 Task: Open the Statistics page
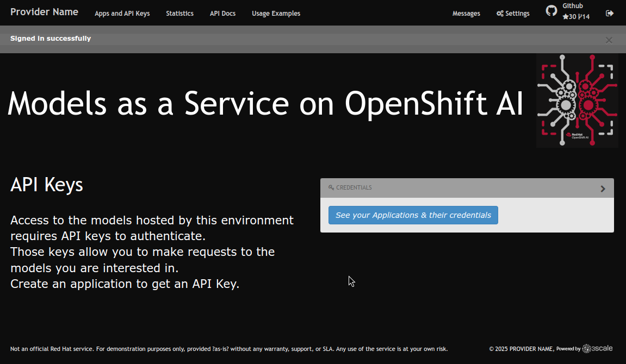click(179, 14)
